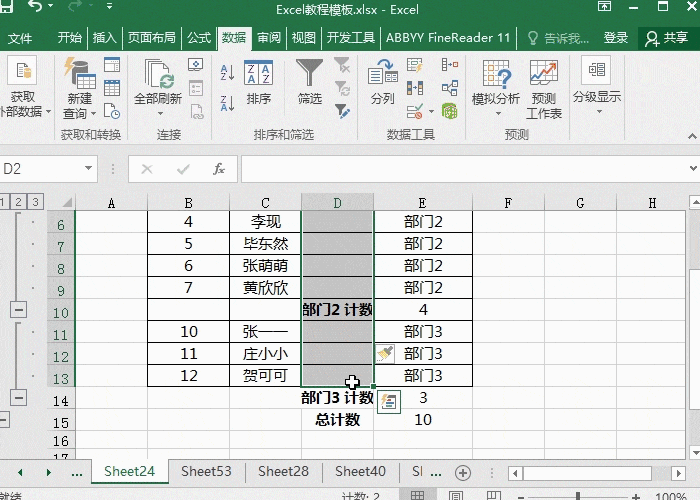Image resolution: width=700 pixels, height=500 pixels.
Task: Click the Insert Function fx button
Action: tap(219, 169)
